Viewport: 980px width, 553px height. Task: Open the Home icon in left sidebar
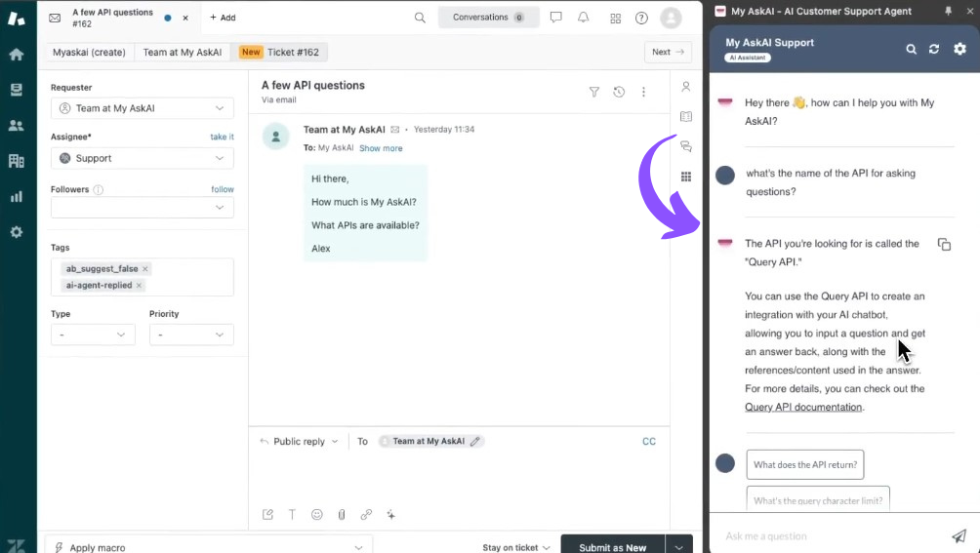[16, 55]
